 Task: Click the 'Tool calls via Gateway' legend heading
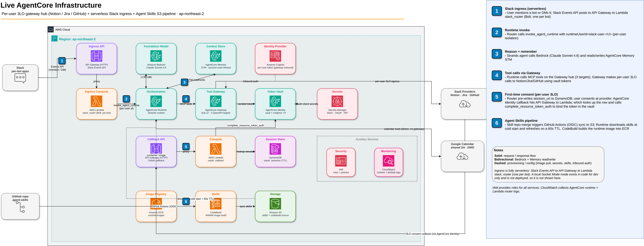[x=522, y=73]
